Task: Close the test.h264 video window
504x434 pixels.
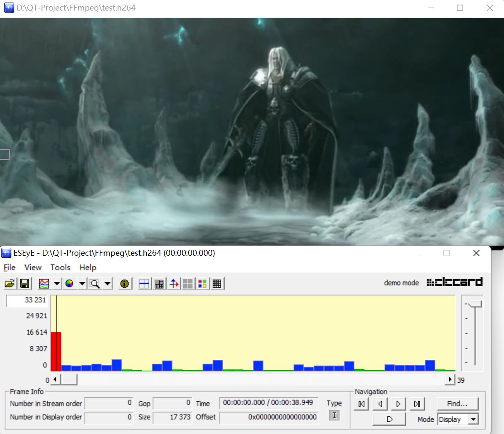Action: tap(490, 8)
